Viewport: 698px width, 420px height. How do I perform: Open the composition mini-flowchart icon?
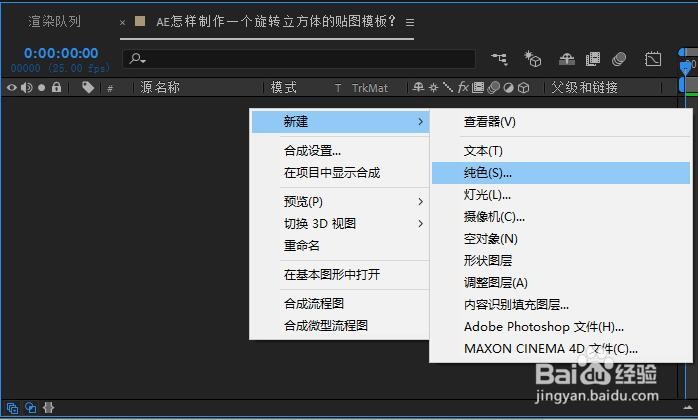499,59
